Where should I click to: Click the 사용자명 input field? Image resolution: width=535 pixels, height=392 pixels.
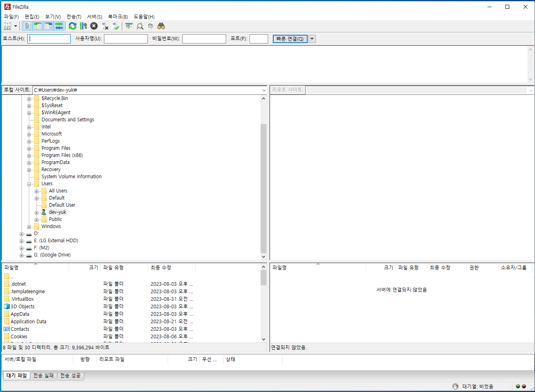pyautogui.click(x=126, y=39)
